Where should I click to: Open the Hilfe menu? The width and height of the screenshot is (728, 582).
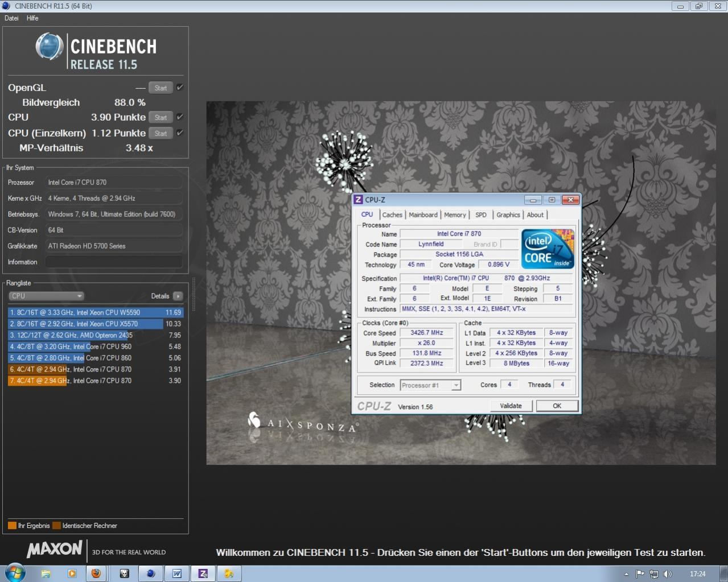[32, 18]
